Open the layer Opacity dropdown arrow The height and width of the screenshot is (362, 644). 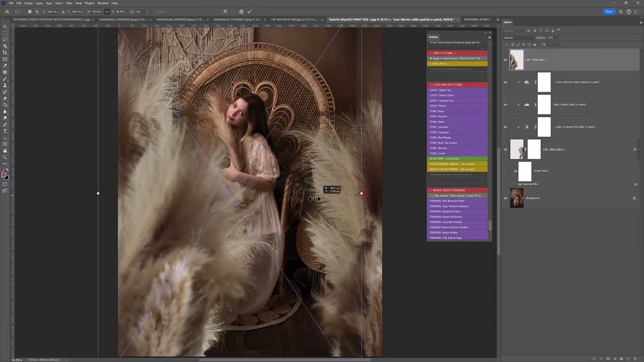[557, 38]
